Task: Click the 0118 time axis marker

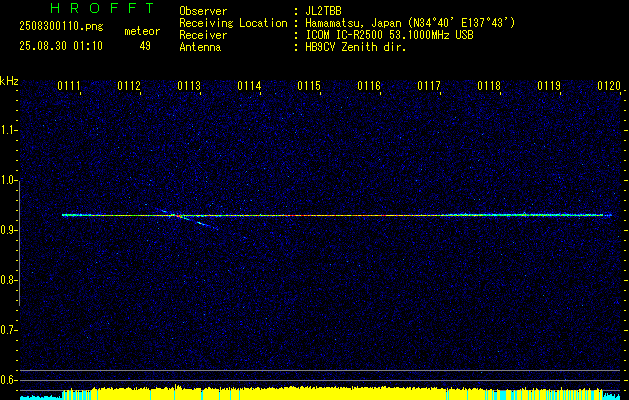Action: tap(489, 86)
